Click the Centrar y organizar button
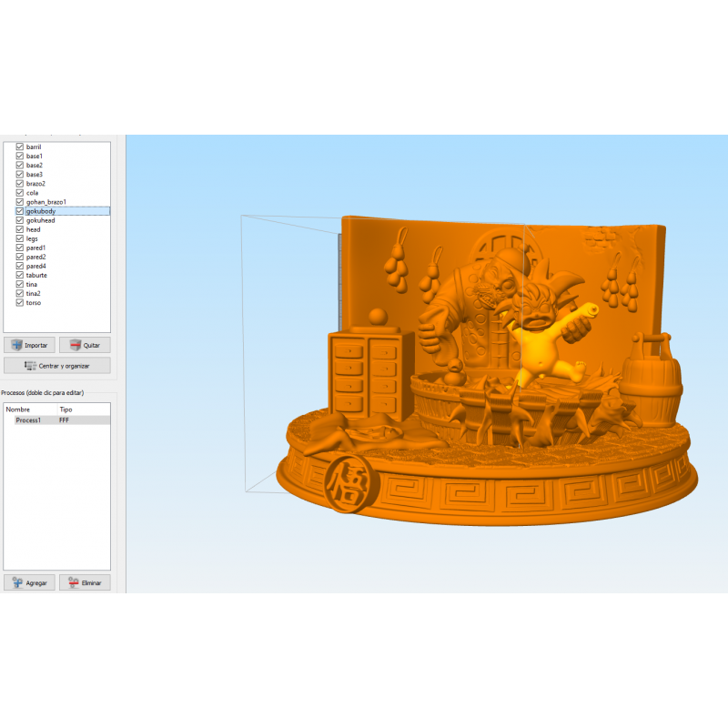This screenshot has height=728, width=728. 57,366
